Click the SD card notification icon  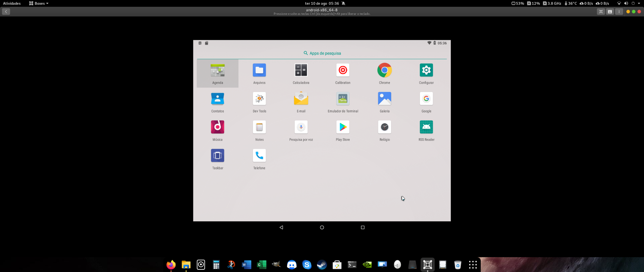207,43
